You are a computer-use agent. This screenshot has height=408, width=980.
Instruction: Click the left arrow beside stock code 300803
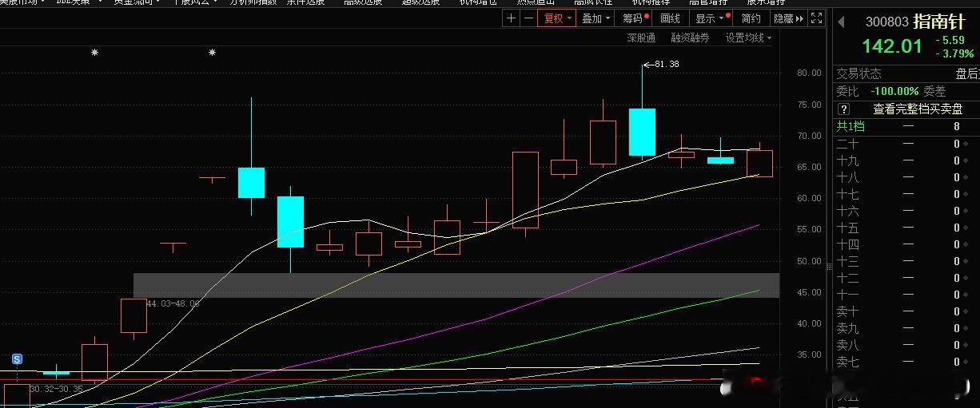[841, 22]
